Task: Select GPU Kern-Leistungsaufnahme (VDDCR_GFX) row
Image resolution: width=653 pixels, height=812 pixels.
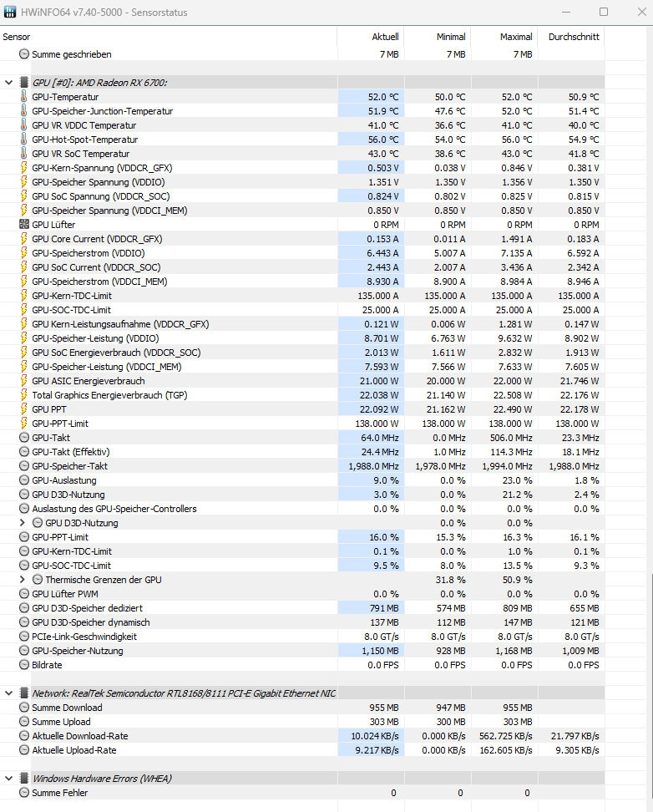Action: click(302, 324)
